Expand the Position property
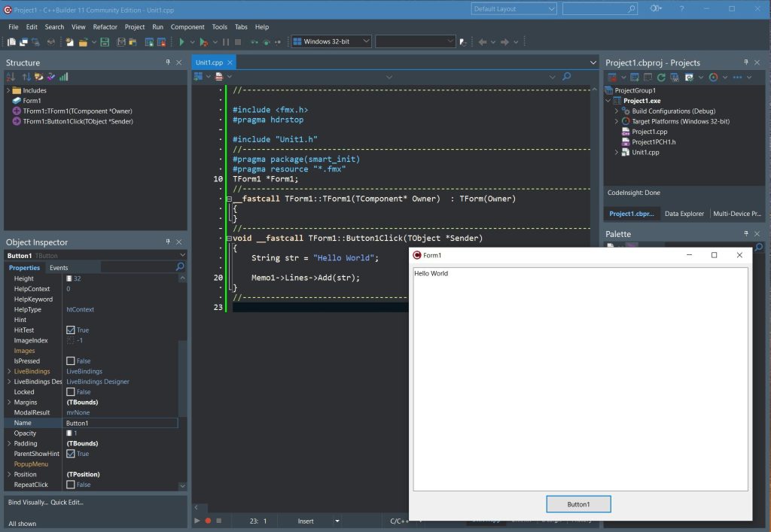 9,475
